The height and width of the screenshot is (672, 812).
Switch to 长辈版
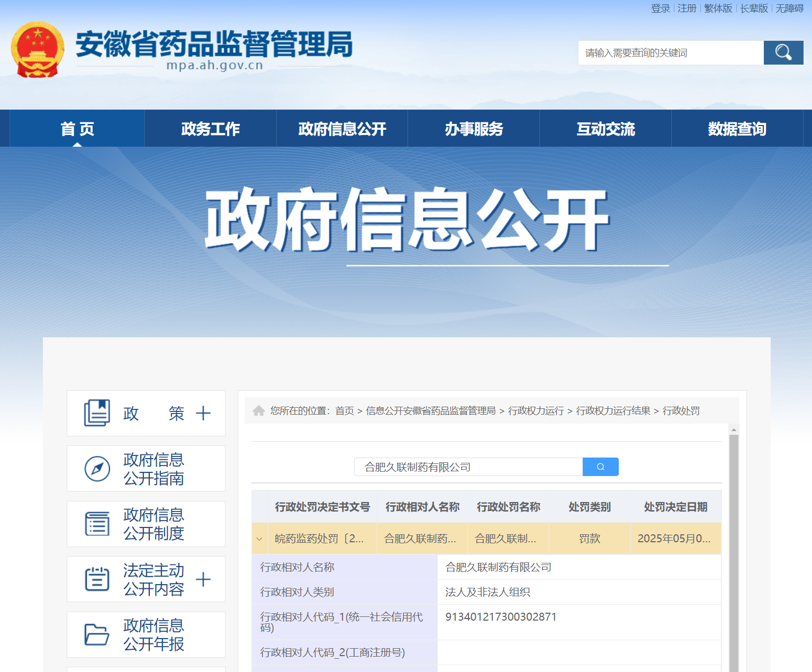pos(754,8)
